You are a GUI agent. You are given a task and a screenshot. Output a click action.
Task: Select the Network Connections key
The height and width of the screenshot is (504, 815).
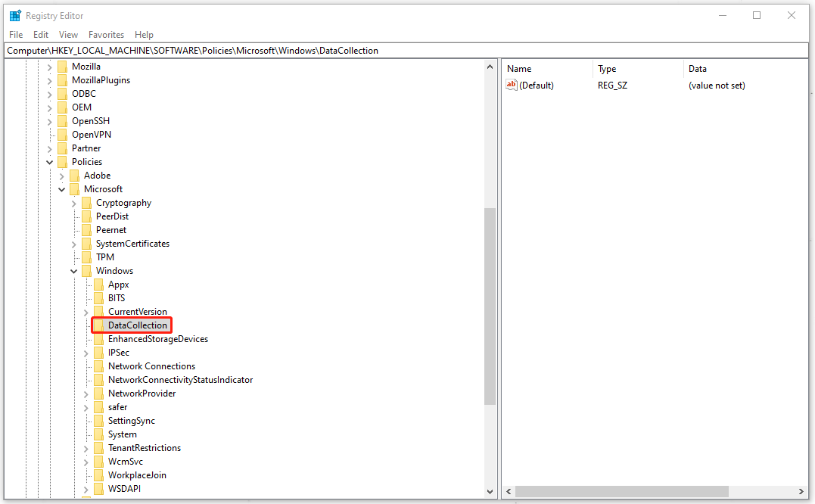pos(151,366)
